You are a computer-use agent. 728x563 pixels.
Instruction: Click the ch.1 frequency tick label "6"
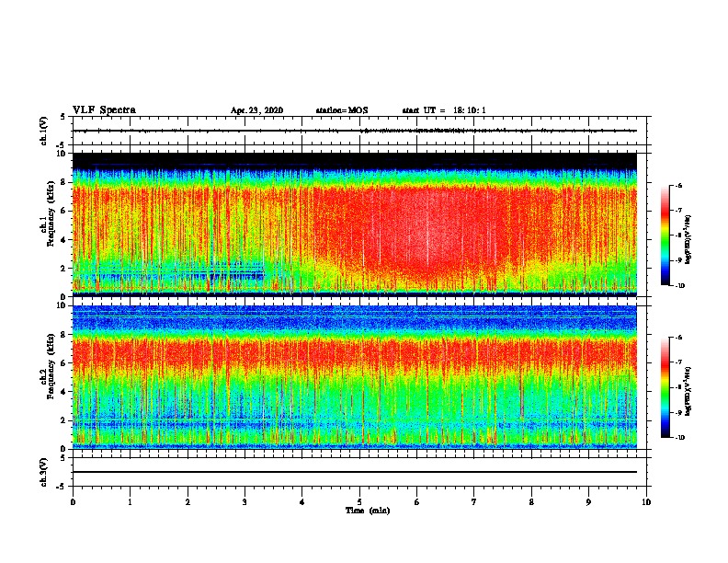pos(63,211)
